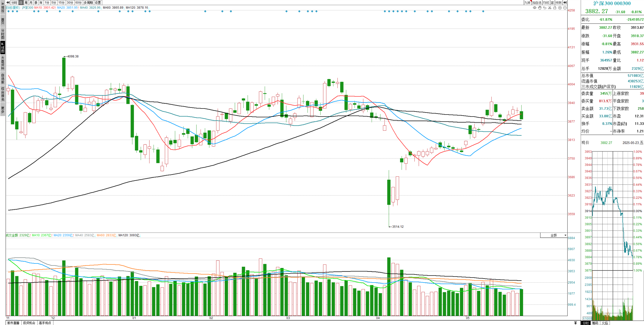Open 推荐 in left sidebar
Screen dimensions: 644x325
coord(3,9)
